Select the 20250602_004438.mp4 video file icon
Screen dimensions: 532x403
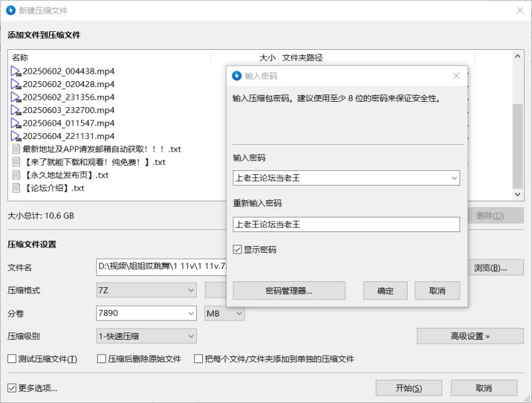coord(16,71)
